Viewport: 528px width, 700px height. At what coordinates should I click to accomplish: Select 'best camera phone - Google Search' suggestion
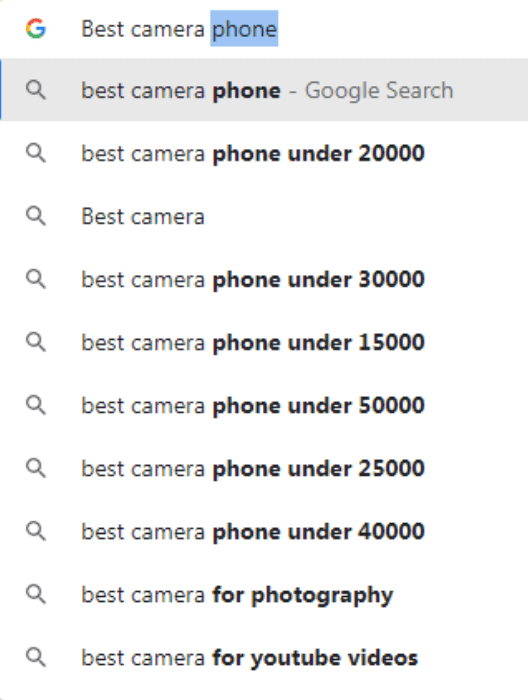(264, 90)
